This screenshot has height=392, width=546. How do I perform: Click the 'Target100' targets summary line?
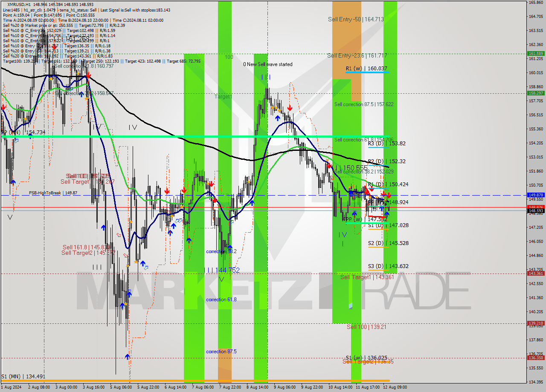click(102, 61)
